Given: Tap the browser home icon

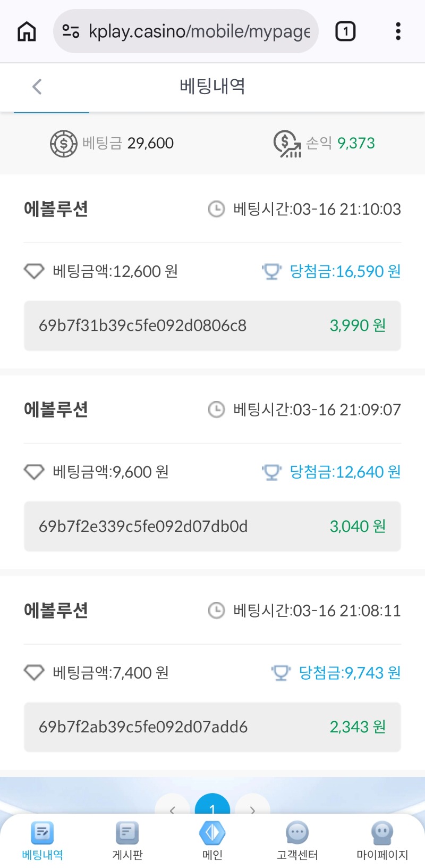Looking at the screenshot, I should coord(27,31).
